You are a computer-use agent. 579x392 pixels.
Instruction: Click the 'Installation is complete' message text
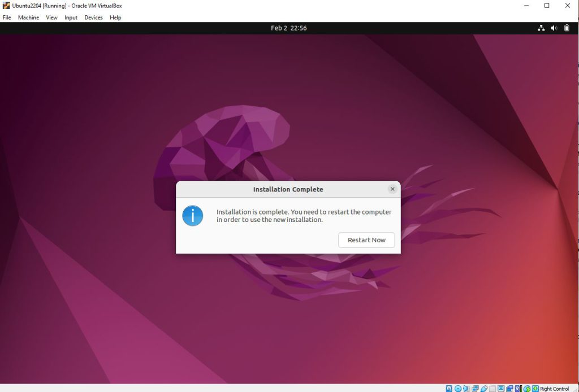pos(304,216)
